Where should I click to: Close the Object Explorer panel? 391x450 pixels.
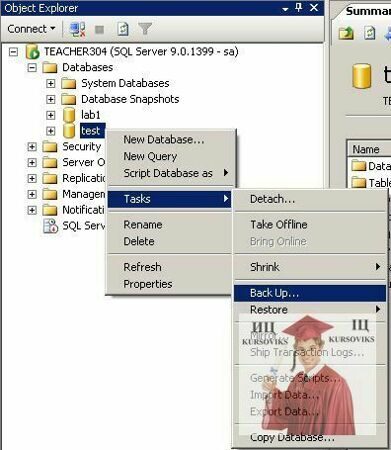click(314, 8)
